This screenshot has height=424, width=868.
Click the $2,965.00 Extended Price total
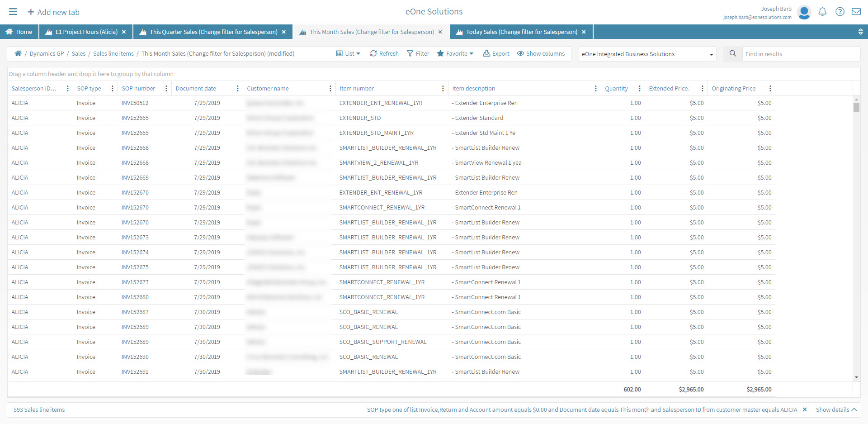point(691,390)
